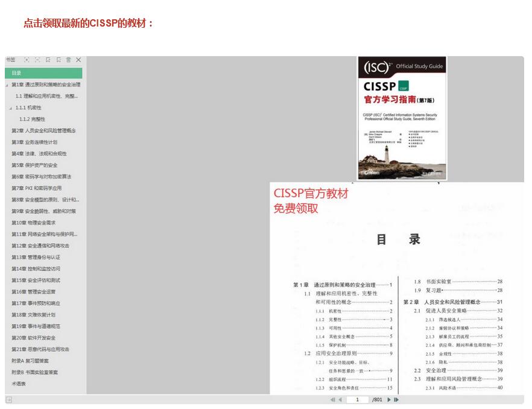The width and height of the screenshot is (532, 409).
Task: Click contents entry 1.1.5 保护机制
Action: (x=354, y=345)
